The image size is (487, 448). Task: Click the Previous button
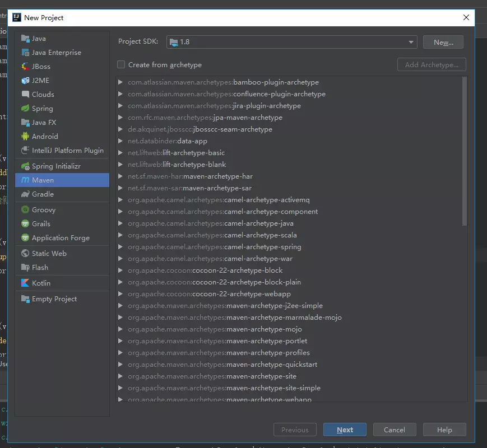295,430
